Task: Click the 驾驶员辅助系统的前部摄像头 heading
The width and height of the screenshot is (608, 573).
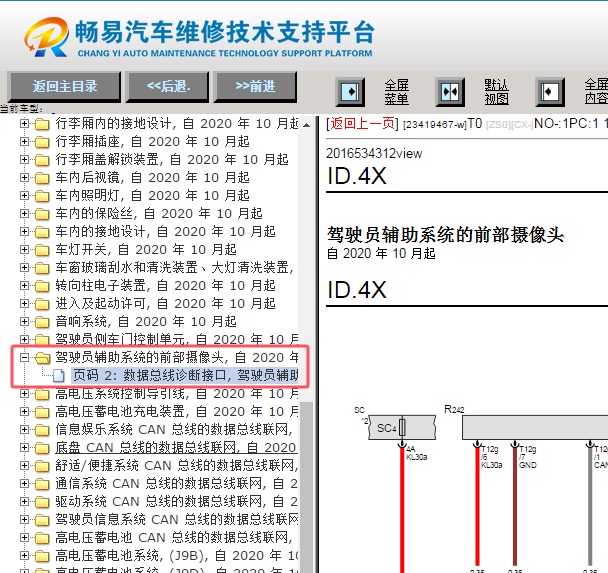Action: 445,234
